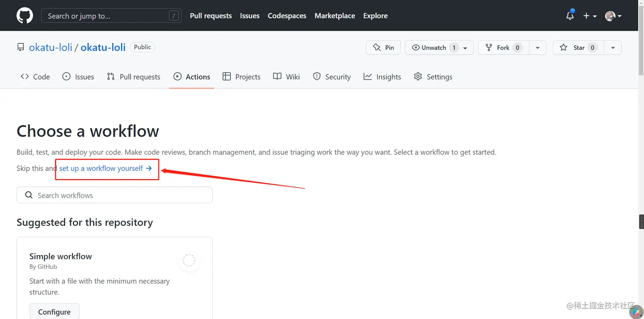The height and width of the screenshot is (319, 644).
Task: Click the Security shield icon
Action: coord(316,77)
